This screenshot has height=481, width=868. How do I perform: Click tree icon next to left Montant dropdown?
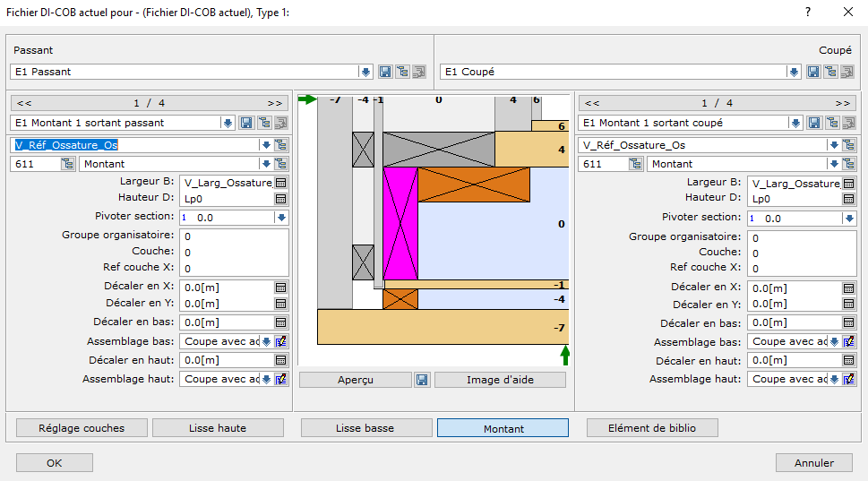tap(281, 164)
